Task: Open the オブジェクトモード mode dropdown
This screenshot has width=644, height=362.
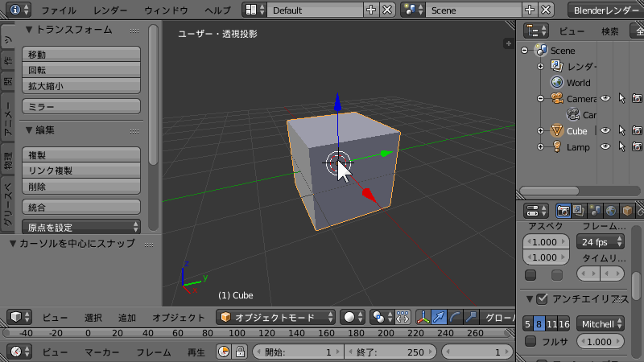Action: (276, 317)
